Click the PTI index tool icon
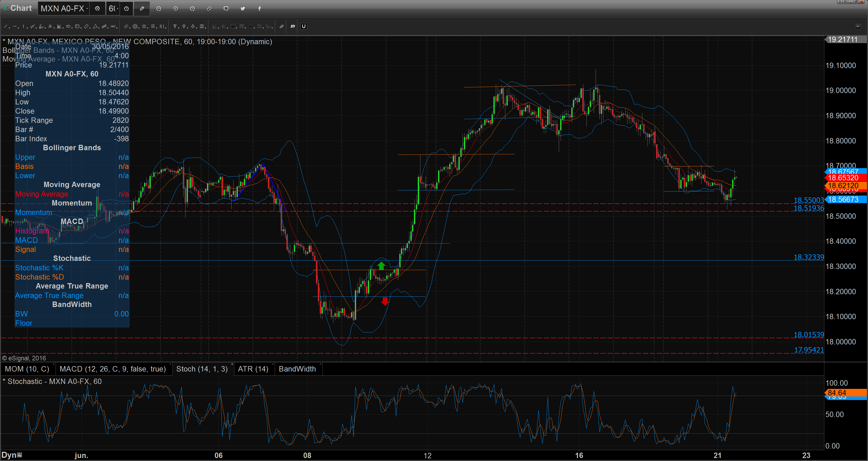868x461 pixels. click(260, 26)
